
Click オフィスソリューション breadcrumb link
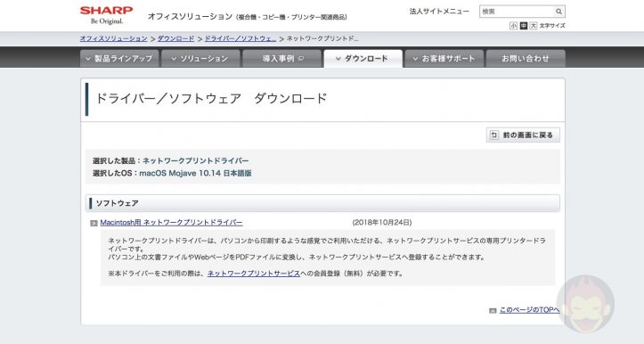113,38
